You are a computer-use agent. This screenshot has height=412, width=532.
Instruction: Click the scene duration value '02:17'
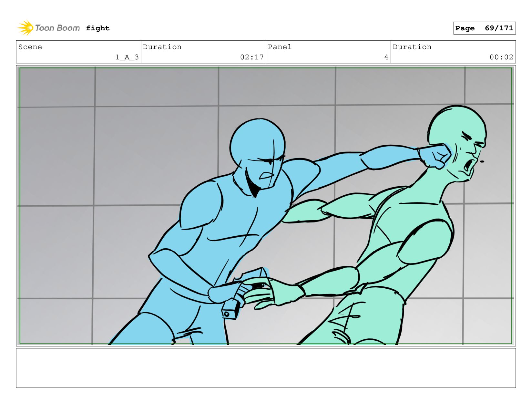[x=252, y=57]
